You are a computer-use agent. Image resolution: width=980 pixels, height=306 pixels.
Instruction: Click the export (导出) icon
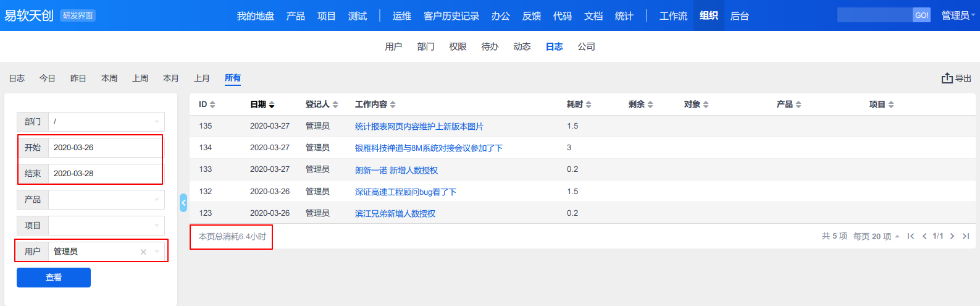click(x=947, y=78)
